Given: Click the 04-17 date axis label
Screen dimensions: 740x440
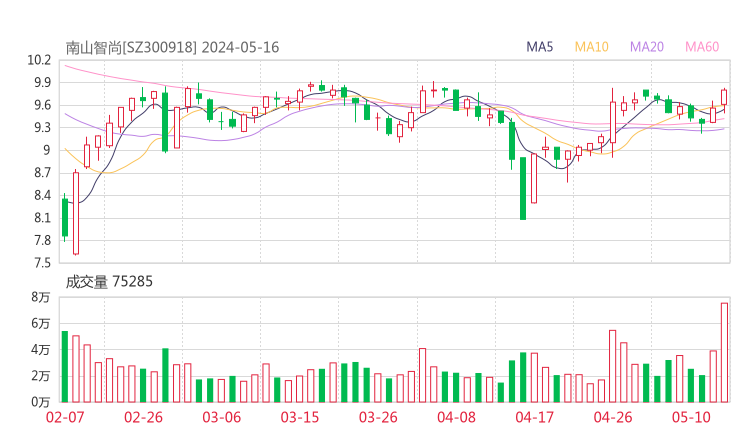Looking at the screenshot, I should [x=535, y=417].
